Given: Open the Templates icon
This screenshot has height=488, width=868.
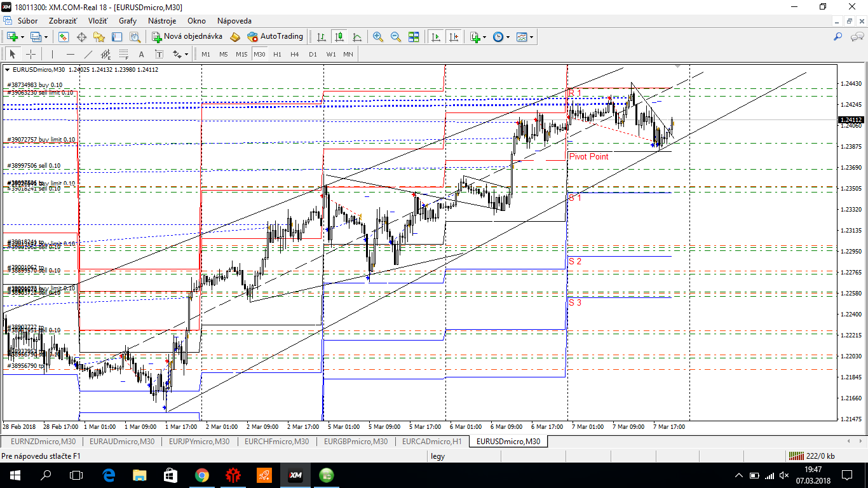Looking at the screenshot, I should 522,37.
